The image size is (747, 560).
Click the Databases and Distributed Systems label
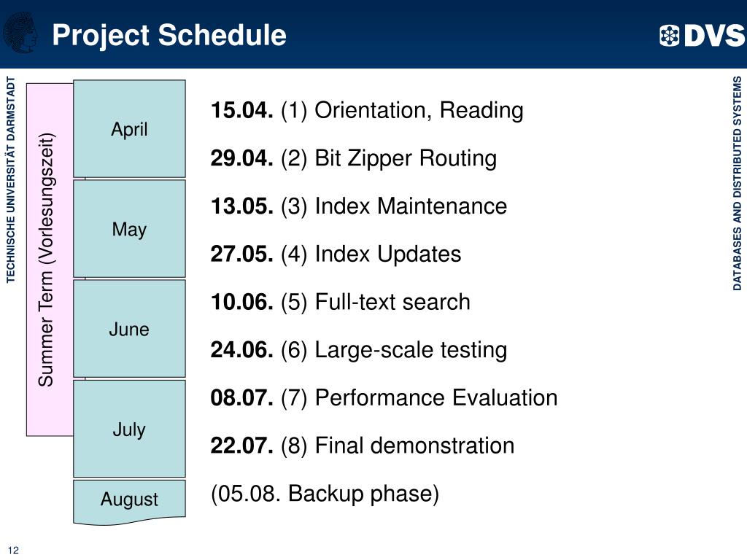[737, 183]
